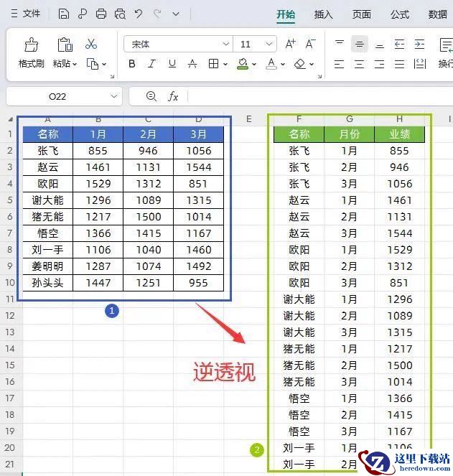Screen dimensions: 453x476
Task: Click the Copy icon
Action: [x=93, y=64]
